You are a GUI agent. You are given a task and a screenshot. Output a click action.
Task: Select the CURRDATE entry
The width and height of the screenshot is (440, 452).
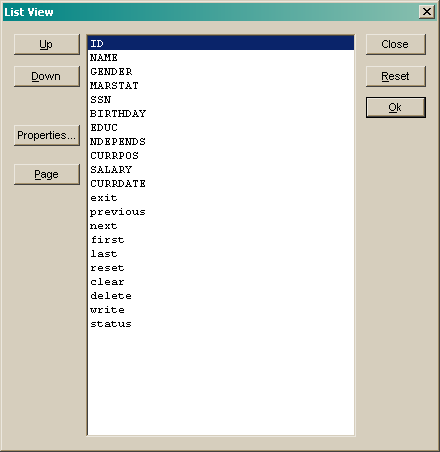[221, 183]
